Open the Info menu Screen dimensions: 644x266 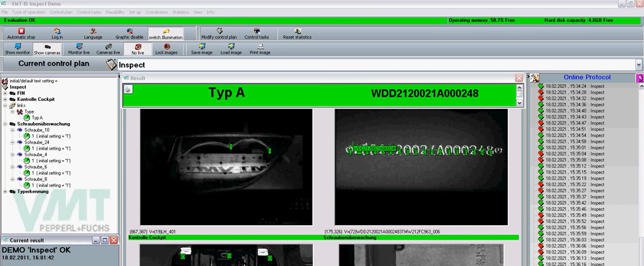pyautogui.click(x=210, y=12)
